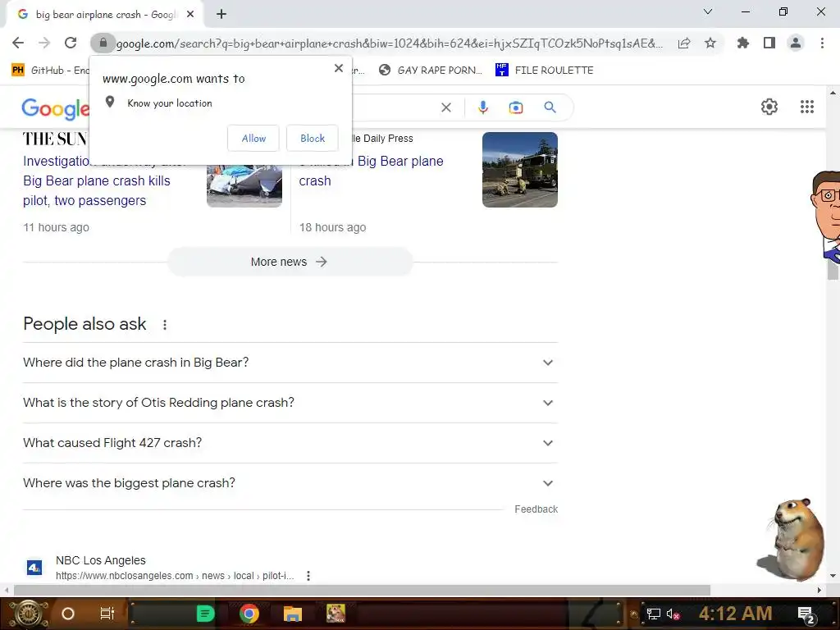840x630 pixels.
Task: Reload the current page
Action: 71,43
